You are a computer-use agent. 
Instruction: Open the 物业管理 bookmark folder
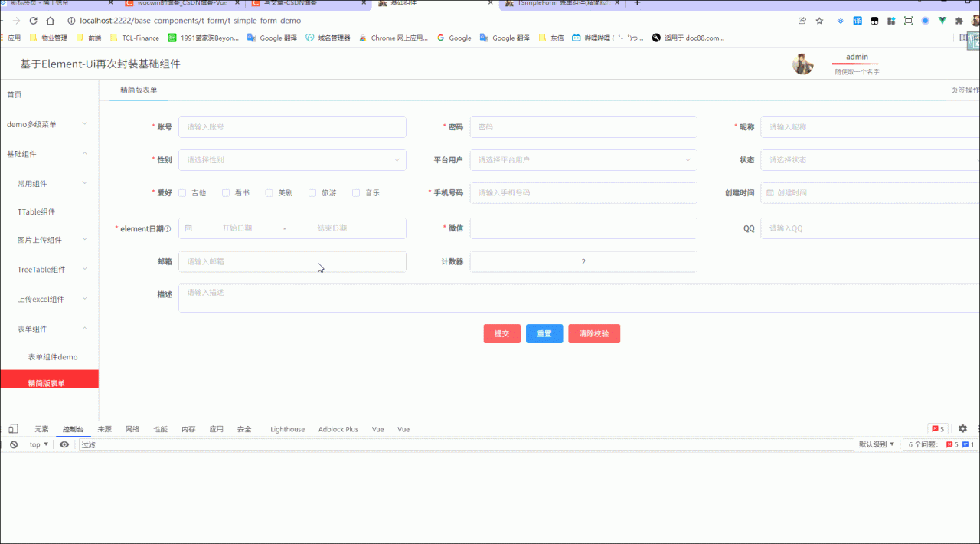pos(48,38)
